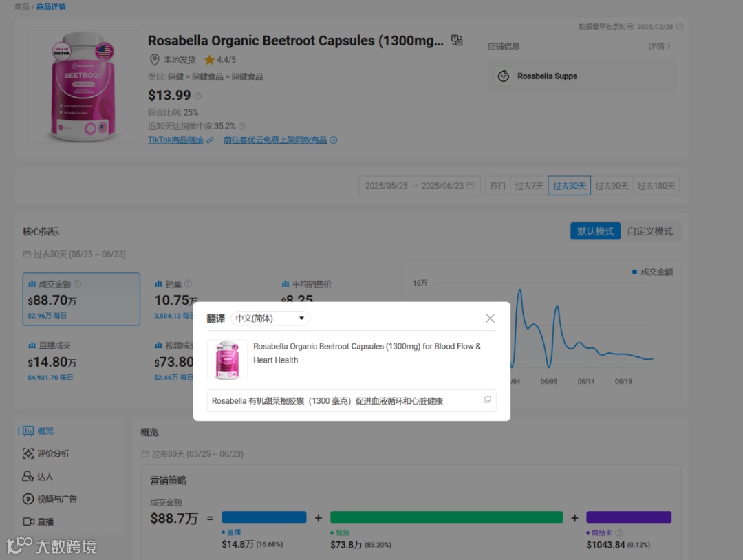
Task: Open the date range picker 2025/05/25 → 2025/06/23
Action: point(420,186)
